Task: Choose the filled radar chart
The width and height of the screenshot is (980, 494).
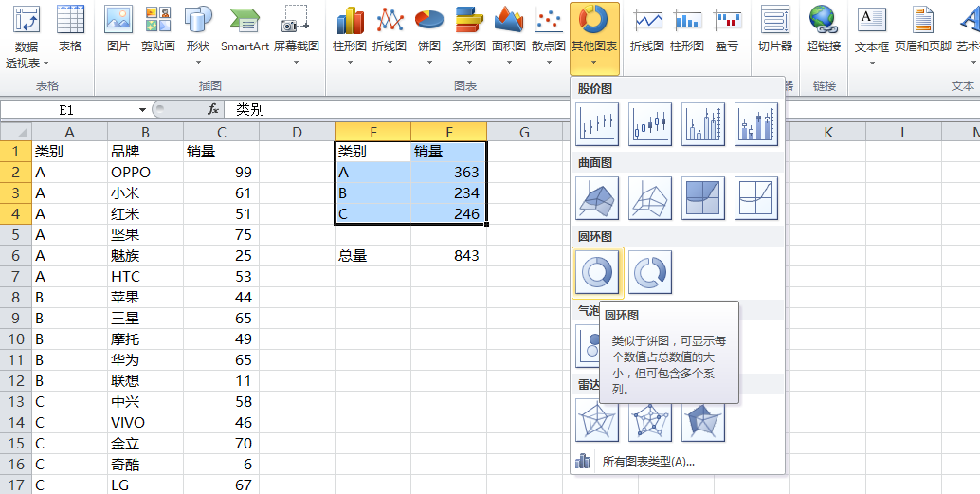Action: 703,421
